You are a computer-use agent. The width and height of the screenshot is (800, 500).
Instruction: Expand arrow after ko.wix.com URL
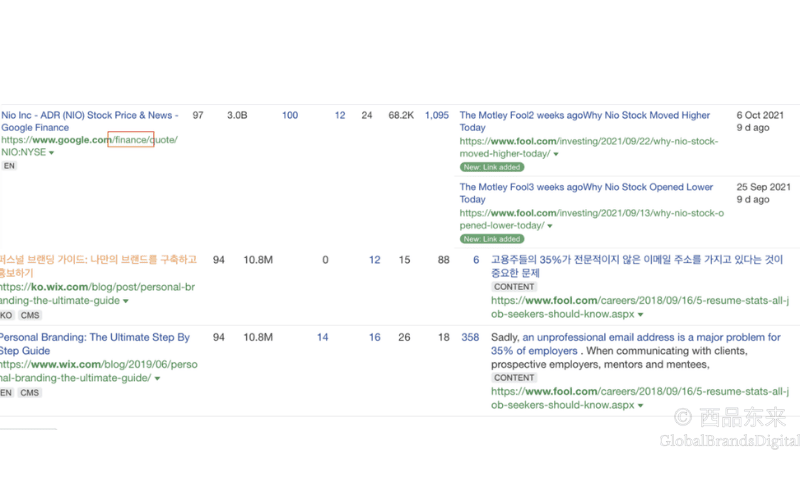[126, 302]
